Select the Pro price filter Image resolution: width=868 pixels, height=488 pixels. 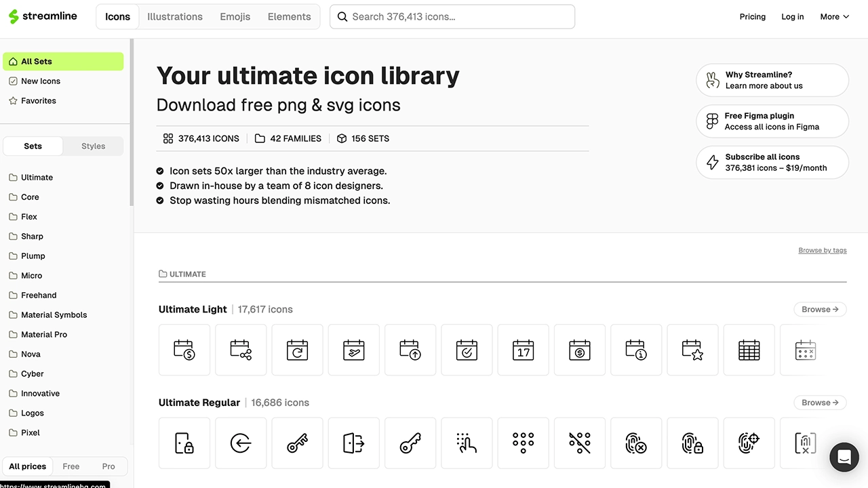click(x=108, y=466)
